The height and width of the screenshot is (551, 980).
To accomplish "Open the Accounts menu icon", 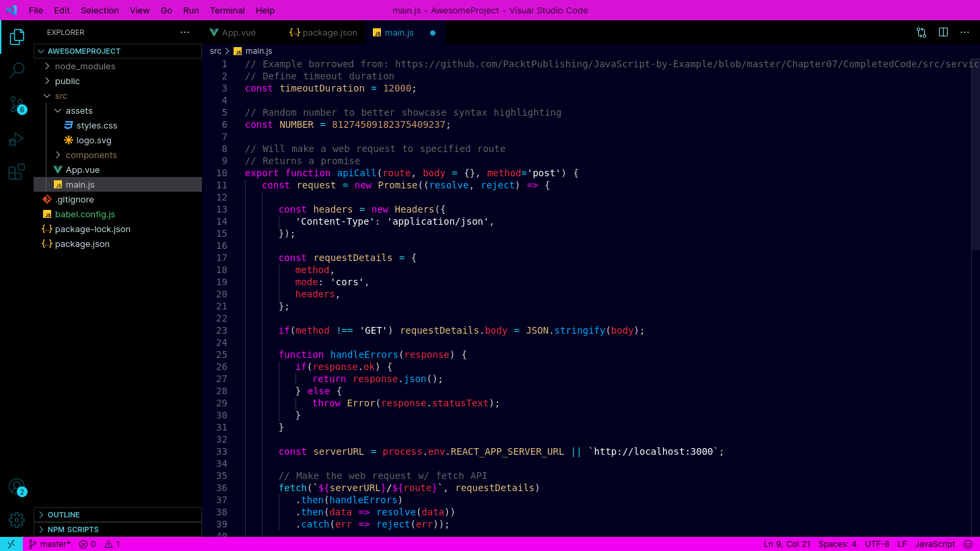I will [17, 487].
